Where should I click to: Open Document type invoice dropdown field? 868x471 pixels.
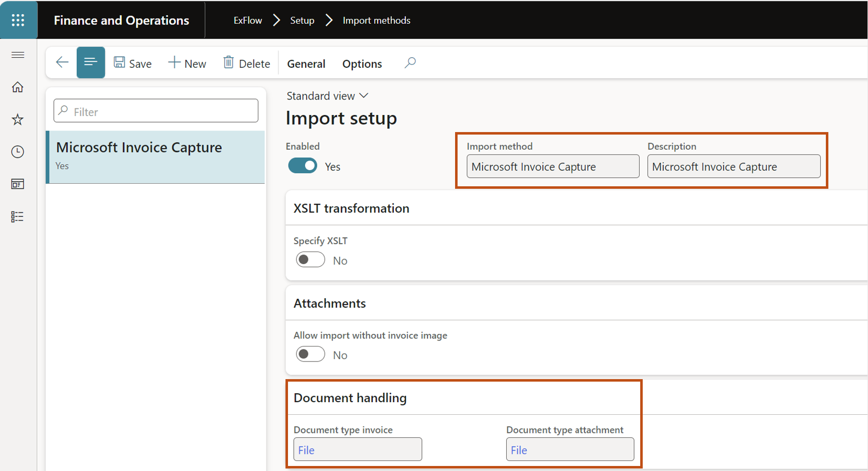[x=358, y=449]
